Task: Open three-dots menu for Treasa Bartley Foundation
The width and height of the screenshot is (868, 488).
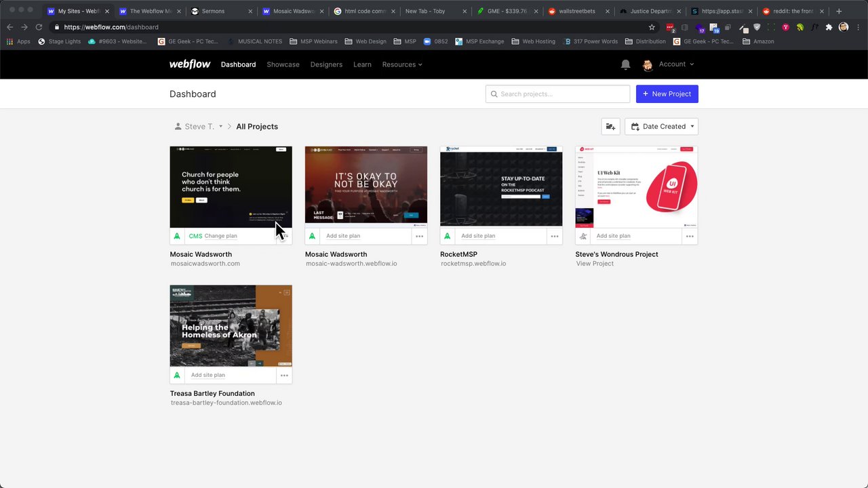Action: tap(284, 375)
